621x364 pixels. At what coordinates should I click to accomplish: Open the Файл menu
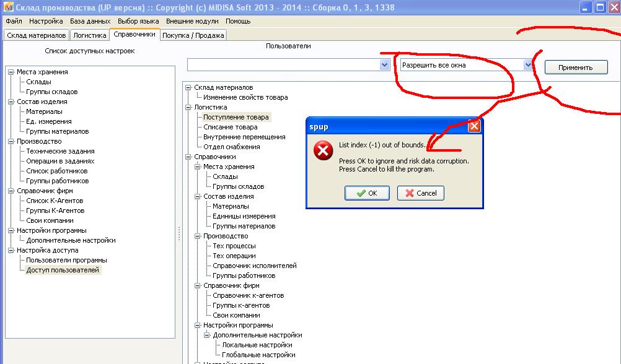click(14, 21)
